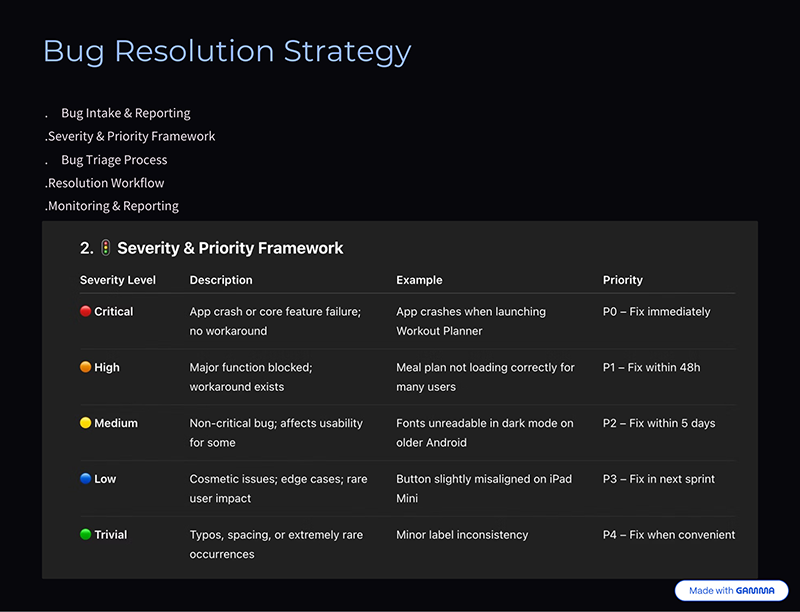The height and width of the screenshot is (612, 800).
Task: Click the red Critical severity dot
Action: (x=86, y=311)
